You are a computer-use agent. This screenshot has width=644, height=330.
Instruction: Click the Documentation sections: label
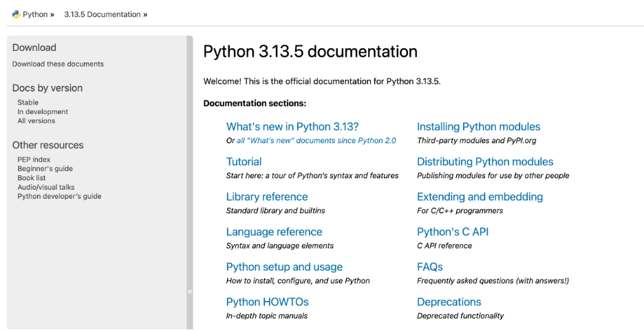(x=255, y=103)
